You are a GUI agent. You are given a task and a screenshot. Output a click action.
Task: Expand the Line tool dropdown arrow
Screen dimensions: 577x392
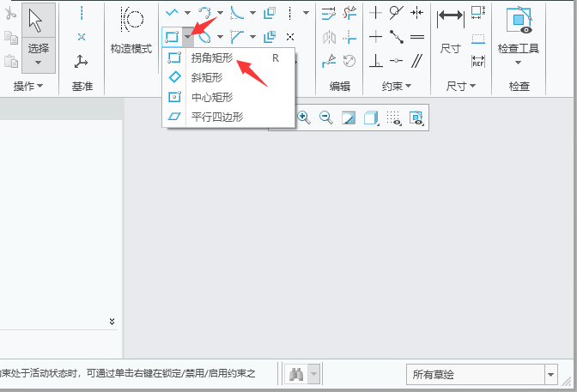tap(187, 13)
